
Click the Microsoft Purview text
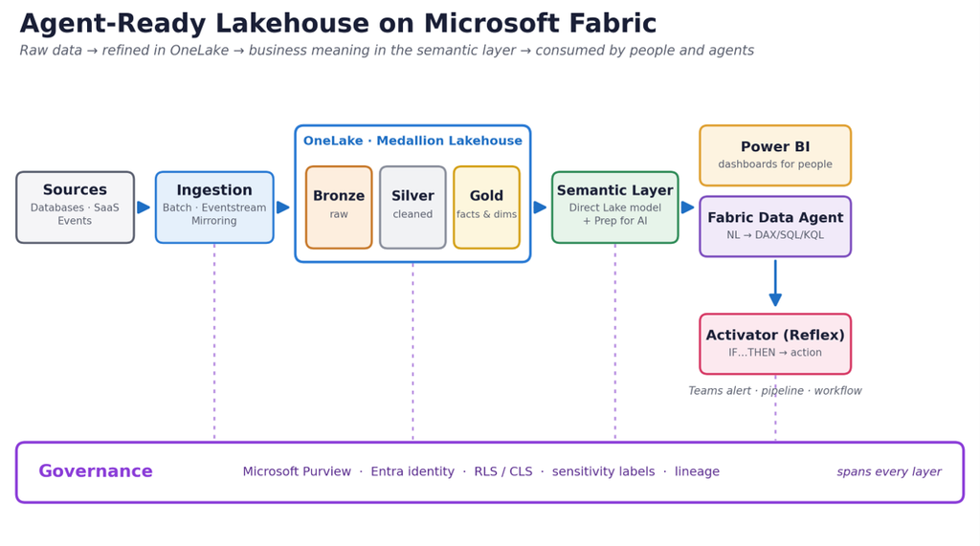[x=297, y=471]
